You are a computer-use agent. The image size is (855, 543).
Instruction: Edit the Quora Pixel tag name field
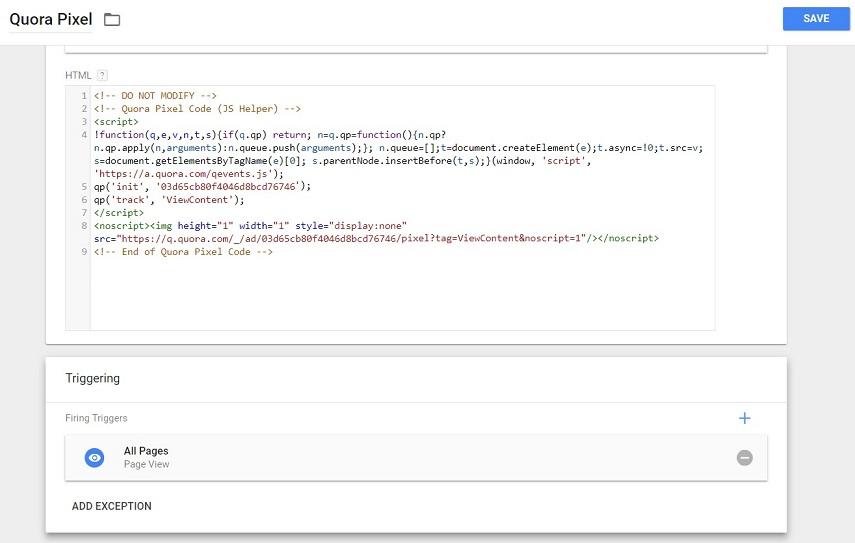click(50, 19)
